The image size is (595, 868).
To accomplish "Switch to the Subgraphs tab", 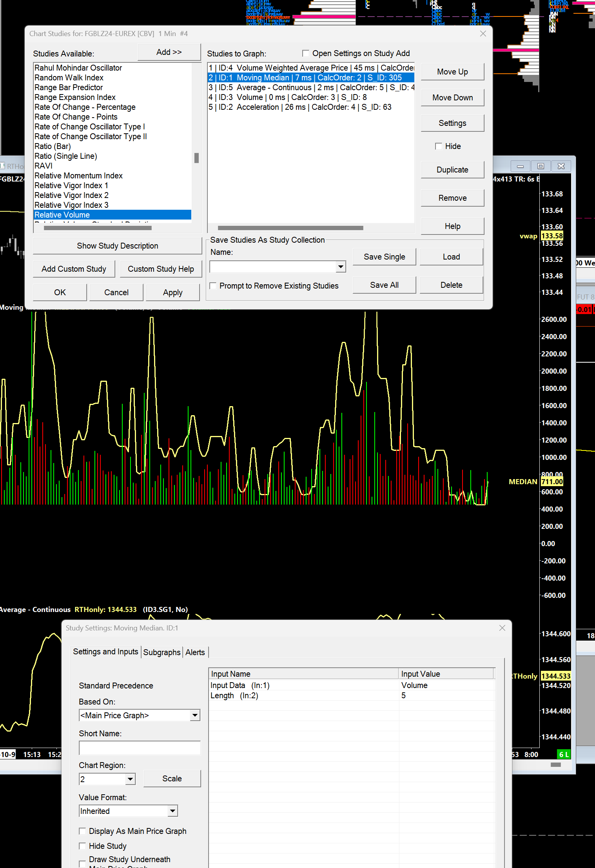I will (161, 652).
